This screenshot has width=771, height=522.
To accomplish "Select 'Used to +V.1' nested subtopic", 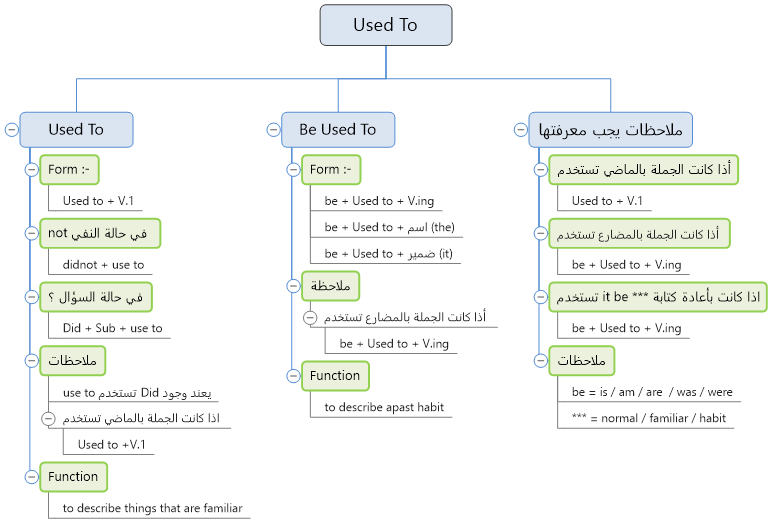I will tap(112, 445).
